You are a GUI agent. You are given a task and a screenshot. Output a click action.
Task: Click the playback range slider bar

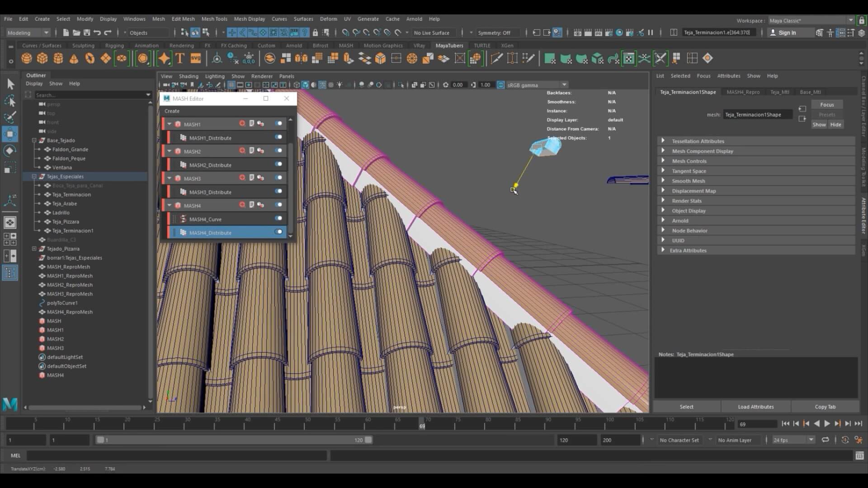tap(233, 440)
